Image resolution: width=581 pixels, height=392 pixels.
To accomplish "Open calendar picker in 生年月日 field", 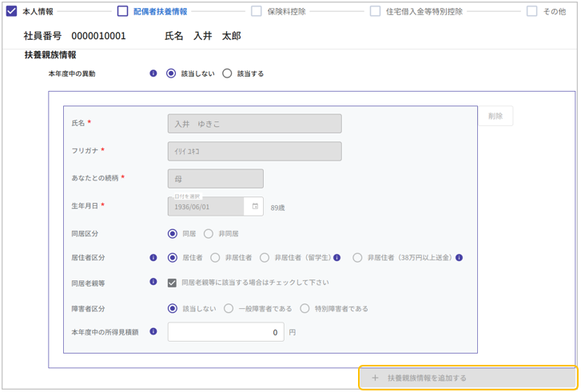I will 255,207.
